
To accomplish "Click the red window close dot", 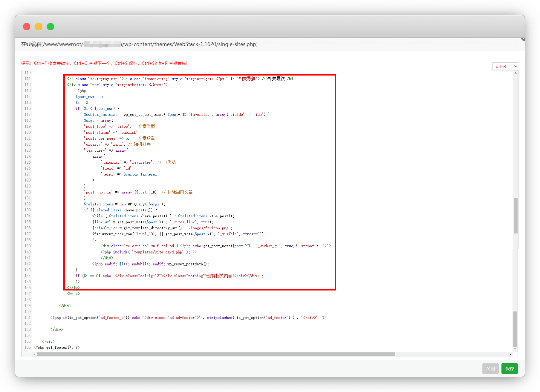I will tap(27, 27).
